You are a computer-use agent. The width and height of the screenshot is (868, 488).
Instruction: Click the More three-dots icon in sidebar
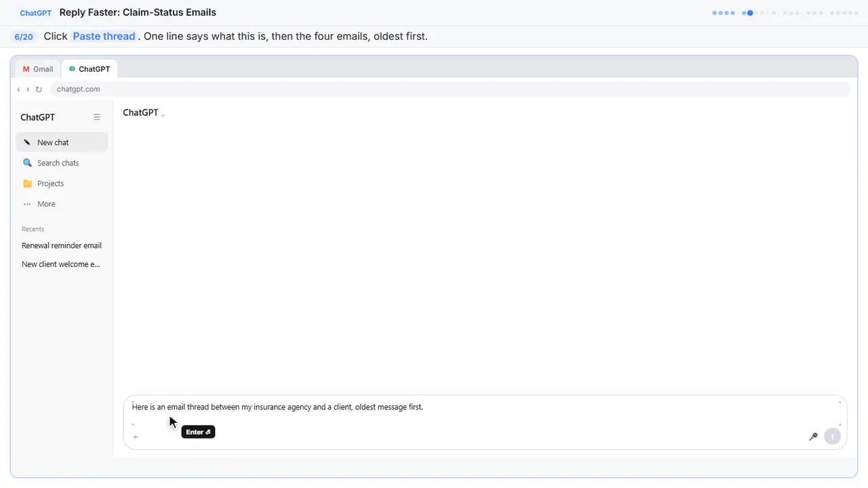27,204
